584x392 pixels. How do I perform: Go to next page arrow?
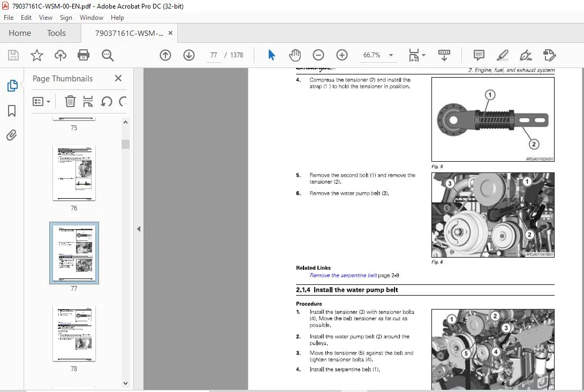pos(189,55)
